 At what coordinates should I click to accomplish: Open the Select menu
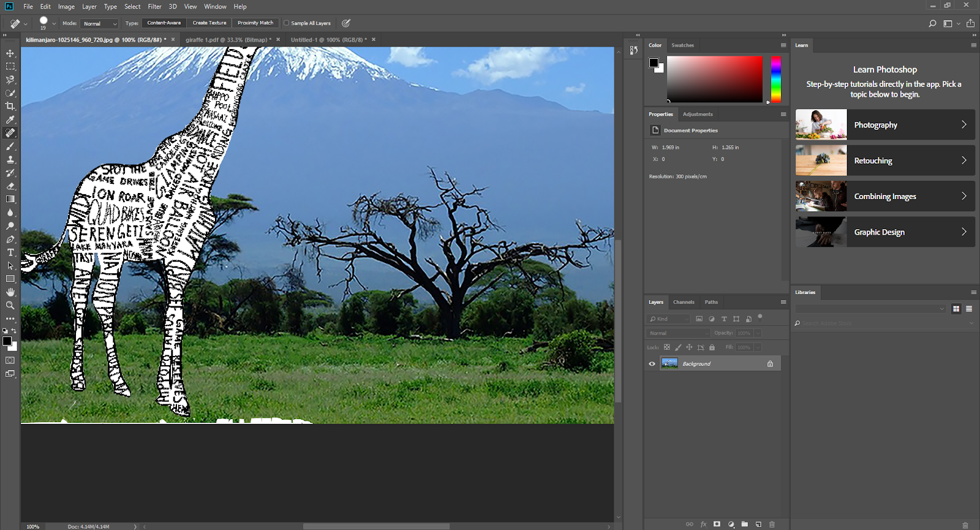coord(132,7)
